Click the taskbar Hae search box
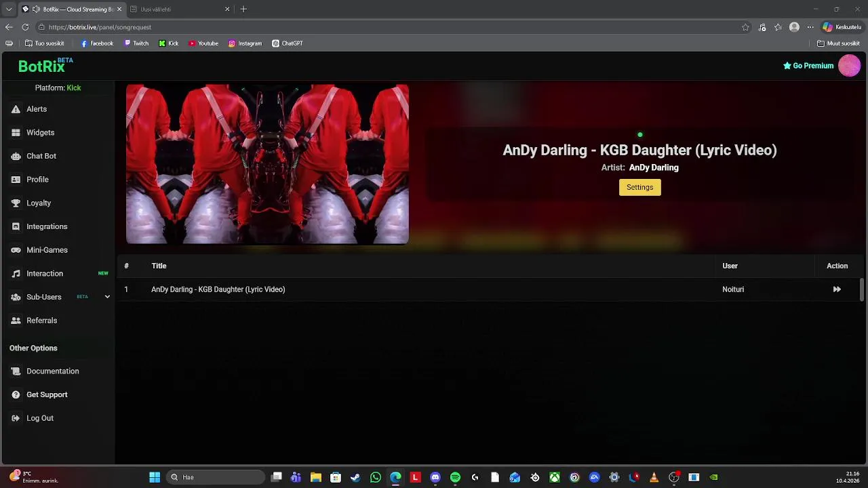The image size is (868, 488). [215, 477]
